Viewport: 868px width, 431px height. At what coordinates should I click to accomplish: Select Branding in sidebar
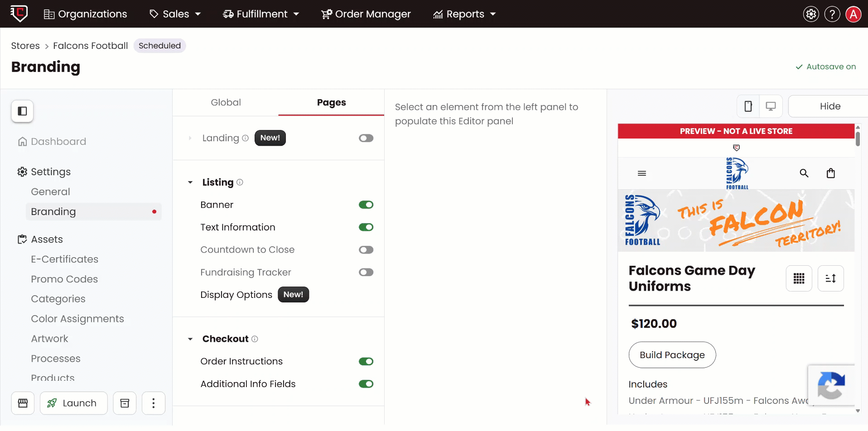pyautogui.click(x=93, y=211)
